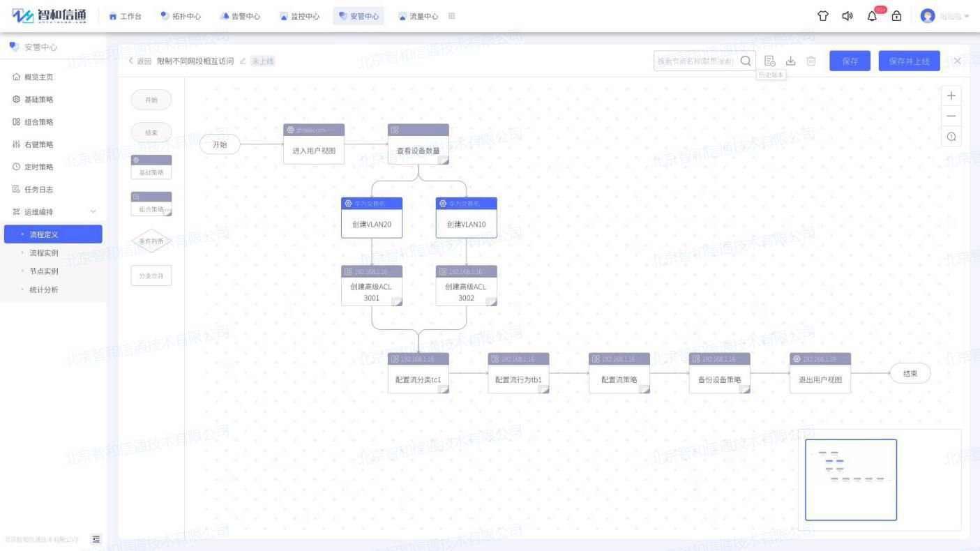Screen dimensions: 980x551
Task: Click the 安管中心 shield icon in sidebar header
Action: click(14, 47)
